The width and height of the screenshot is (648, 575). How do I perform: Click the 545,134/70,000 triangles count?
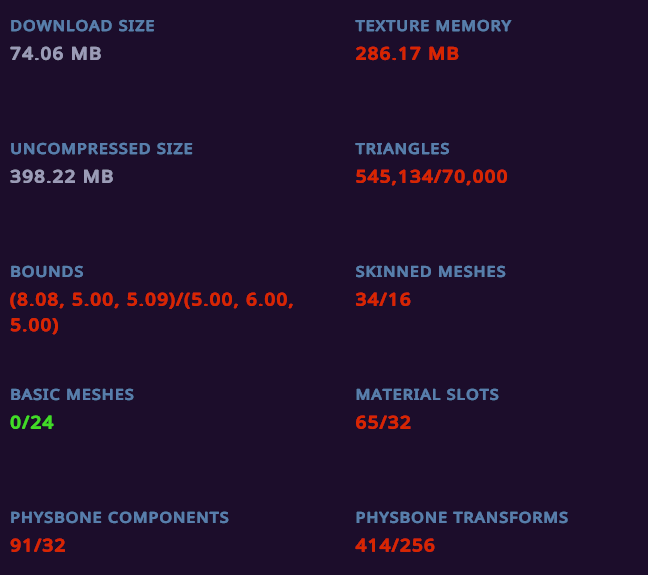click(431, 177)
